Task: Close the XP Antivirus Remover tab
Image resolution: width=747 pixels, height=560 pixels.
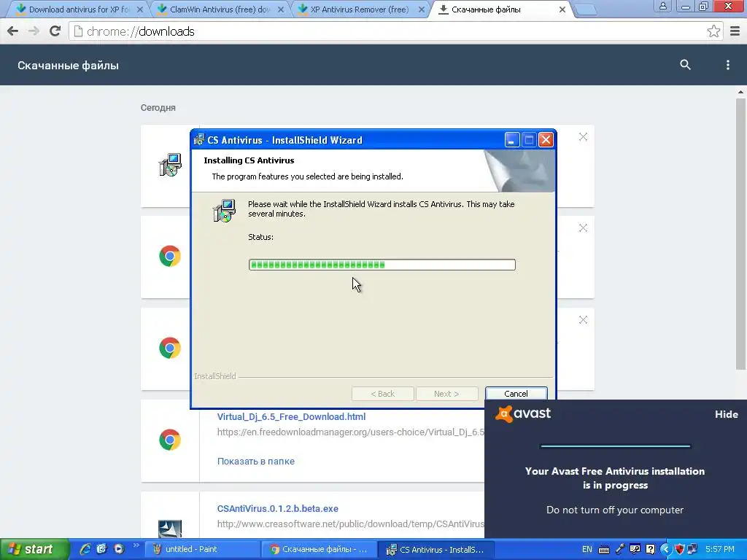Action: click(x=421, y=9)
